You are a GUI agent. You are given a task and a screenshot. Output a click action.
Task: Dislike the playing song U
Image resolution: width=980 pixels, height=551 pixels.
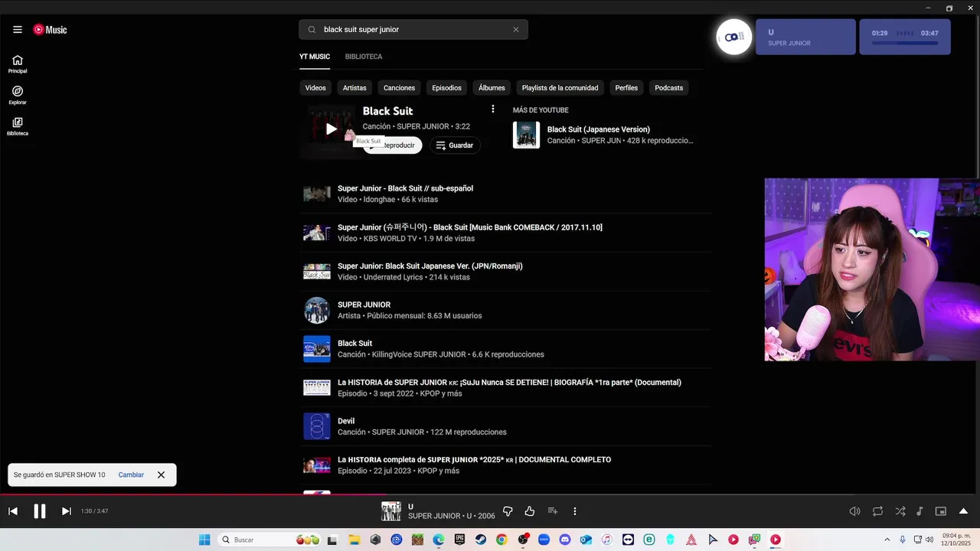tap(508, 511)
